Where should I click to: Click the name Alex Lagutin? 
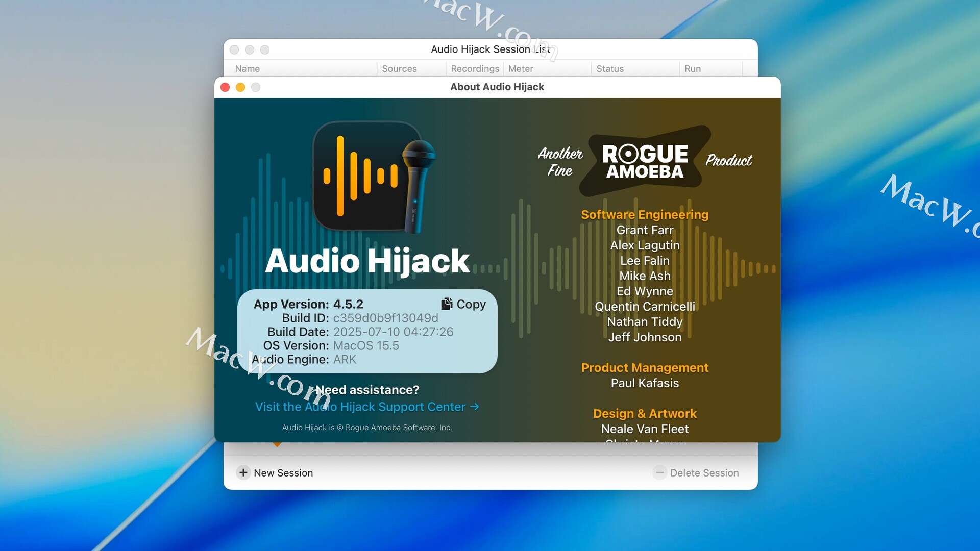click(x=645, y=245)
